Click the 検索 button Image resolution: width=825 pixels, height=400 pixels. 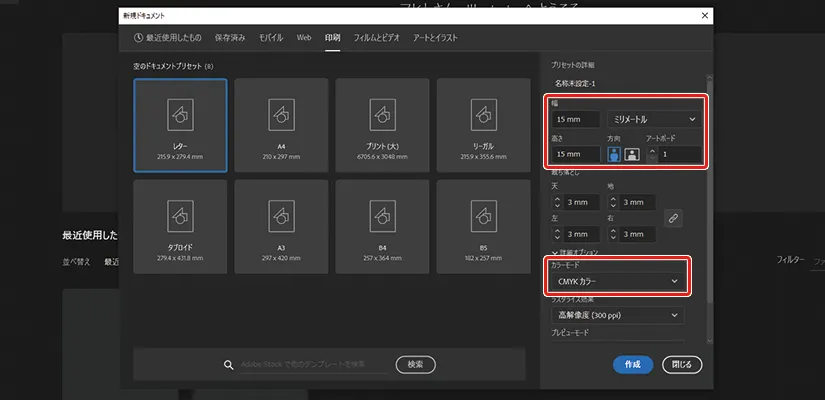[x=416, y=364]
